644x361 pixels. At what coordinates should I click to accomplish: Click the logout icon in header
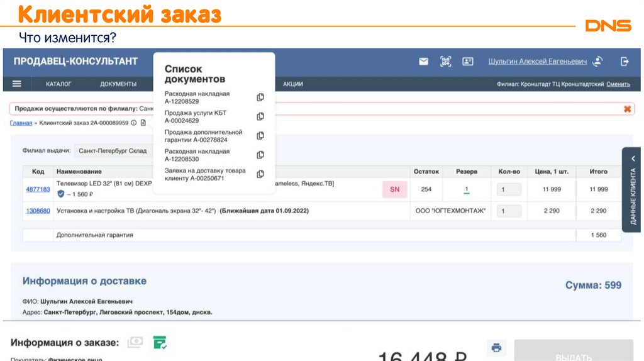pos(625,62)
